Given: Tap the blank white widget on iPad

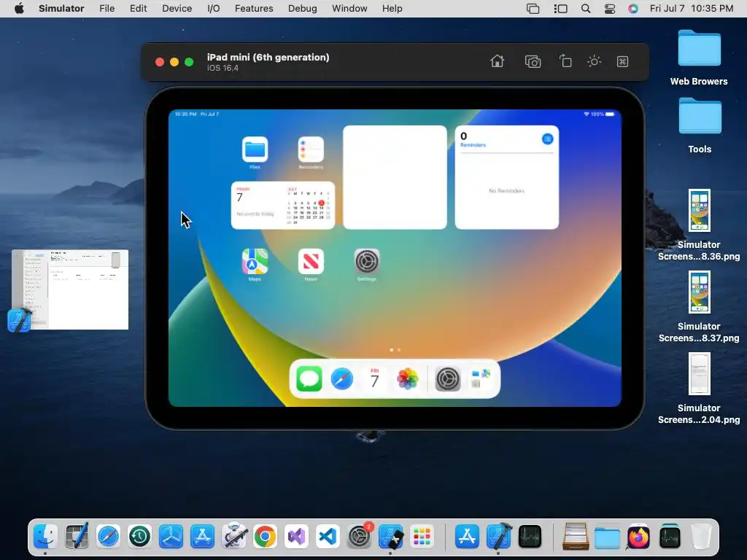Looking at the screenshot, I should pos(395,177).
